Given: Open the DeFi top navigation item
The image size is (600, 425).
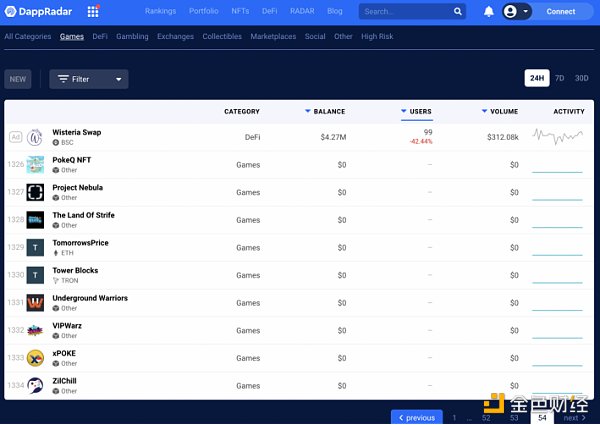Looking at the screenshot, I should pos(269,11).
